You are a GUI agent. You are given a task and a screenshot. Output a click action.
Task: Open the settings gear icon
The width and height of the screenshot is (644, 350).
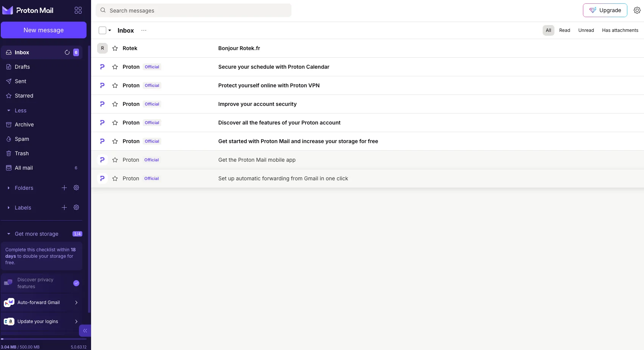click(x=637, y=10)
